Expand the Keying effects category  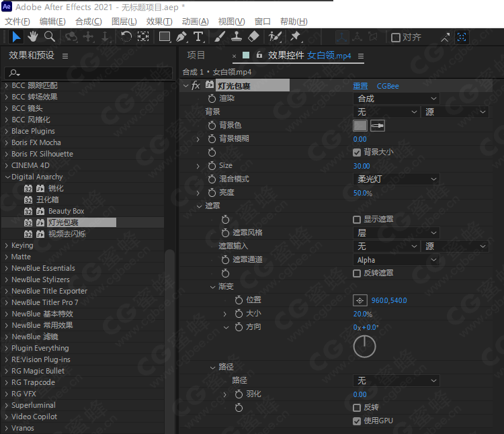[x=7, y=246]
